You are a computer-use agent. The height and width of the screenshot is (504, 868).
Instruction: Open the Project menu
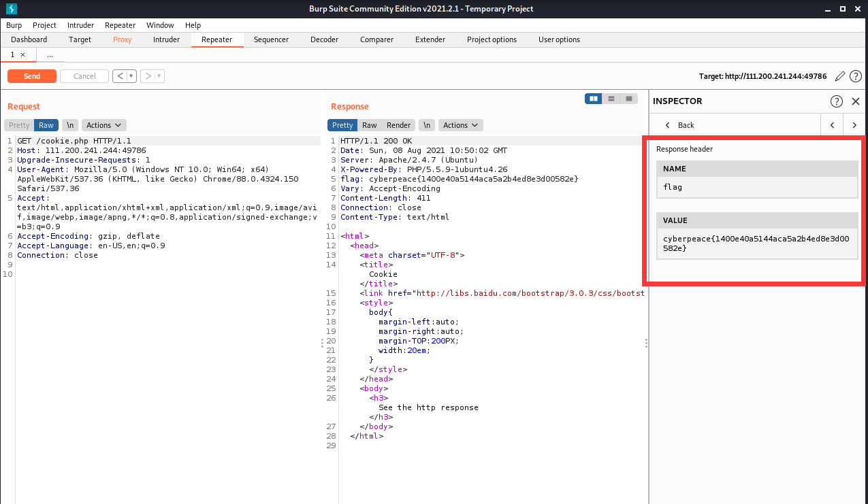pos(44,25)
